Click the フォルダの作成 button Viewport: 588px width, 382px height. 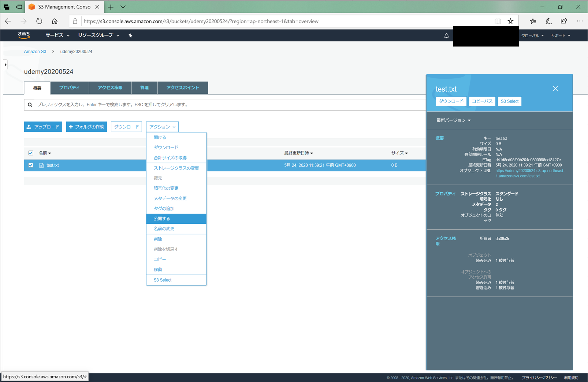pos(86,127)
